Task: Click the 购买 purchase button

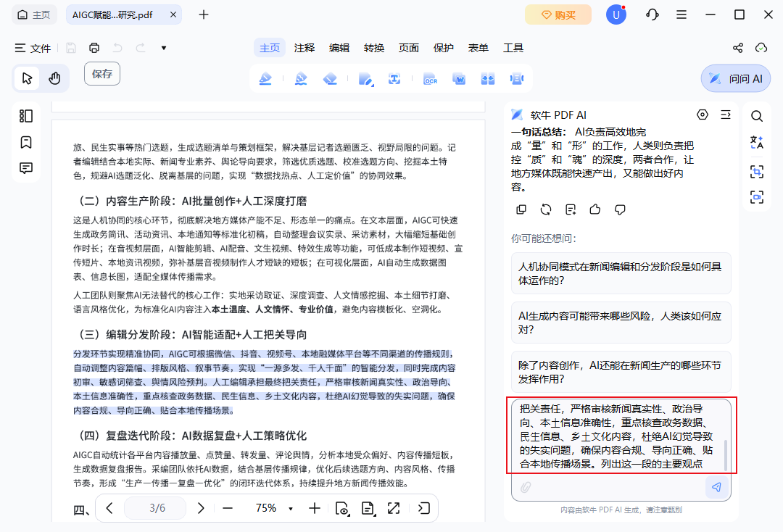Action: point(558,14)
